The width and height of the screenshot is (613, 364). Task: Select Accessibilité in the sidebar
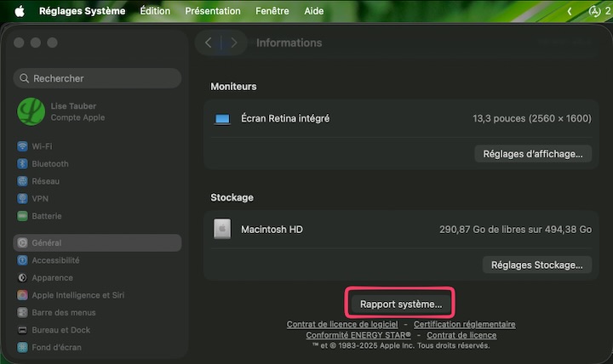(x=55, y=260)
